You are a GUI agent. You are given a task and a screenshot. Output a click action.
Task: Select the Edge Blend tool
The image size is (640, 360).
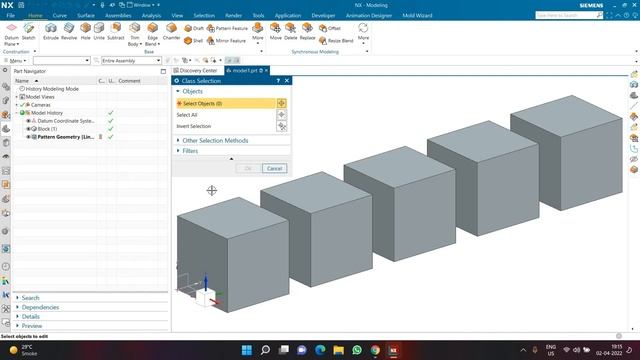click(152, 33)
